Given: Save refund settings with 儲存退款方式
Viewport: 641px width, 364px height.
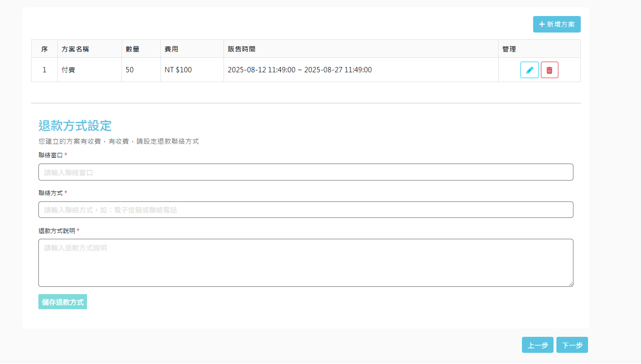Looking at the screenshot, I should click(x=63, y=302).
